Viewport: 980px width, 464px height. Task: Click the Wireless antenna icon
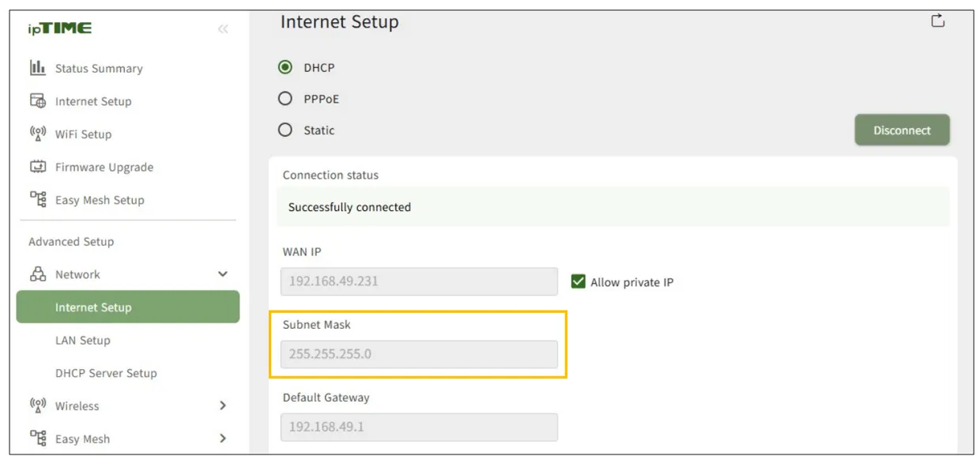37,406
